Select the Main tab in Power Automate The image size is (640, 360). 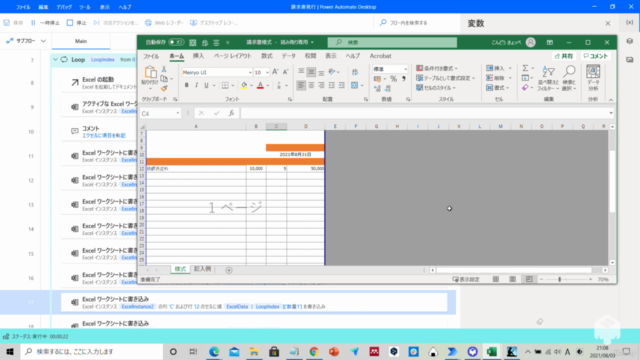[81, 41]
